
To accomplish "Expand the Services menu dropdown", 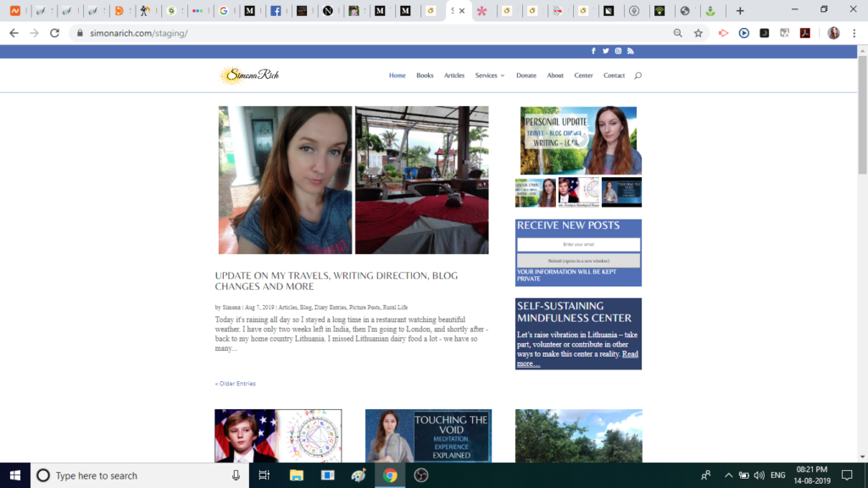I will (490, 75).
